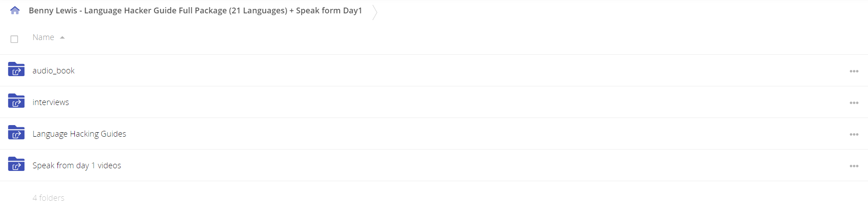This screenshot has width=868, height=211.
Task: Expand the breadcrumb chevron after the folder title
Action: (375, 12)
